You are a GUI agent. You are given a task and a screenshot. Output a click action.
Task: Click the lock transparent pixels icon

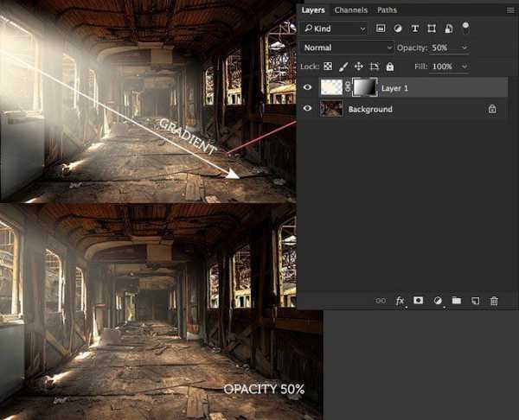coord(330,67)
